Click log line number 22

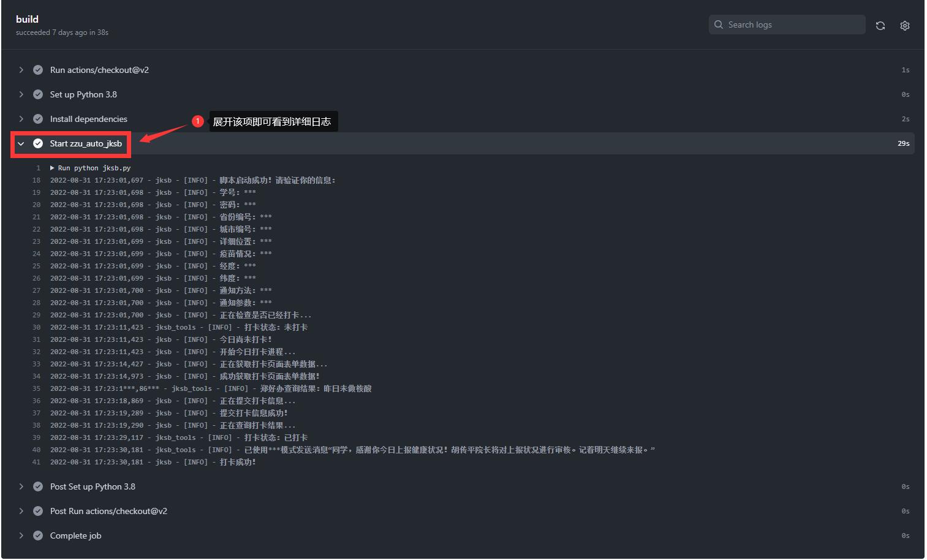pos(36,229)
